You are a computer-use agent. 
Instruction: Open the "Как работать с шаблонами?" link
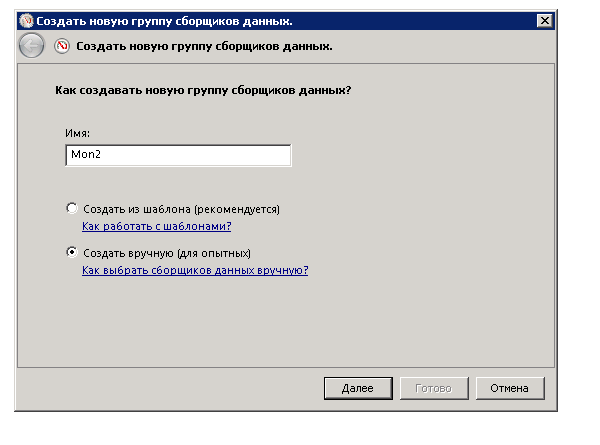[156, 226]
